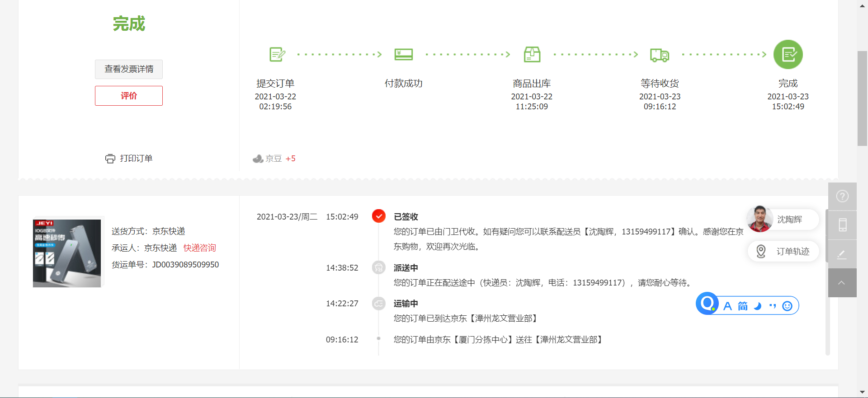The height and width of the screenshot is (398, 868).
Task: Click the printer icon beside 打印订单
Action: (110, 159)
